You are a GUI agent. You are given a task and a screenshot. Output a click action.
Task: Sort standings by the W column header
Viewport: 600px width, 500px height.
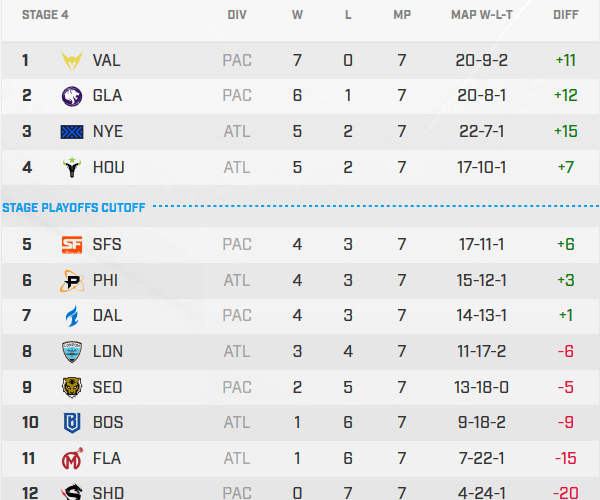tap(297, 16)
